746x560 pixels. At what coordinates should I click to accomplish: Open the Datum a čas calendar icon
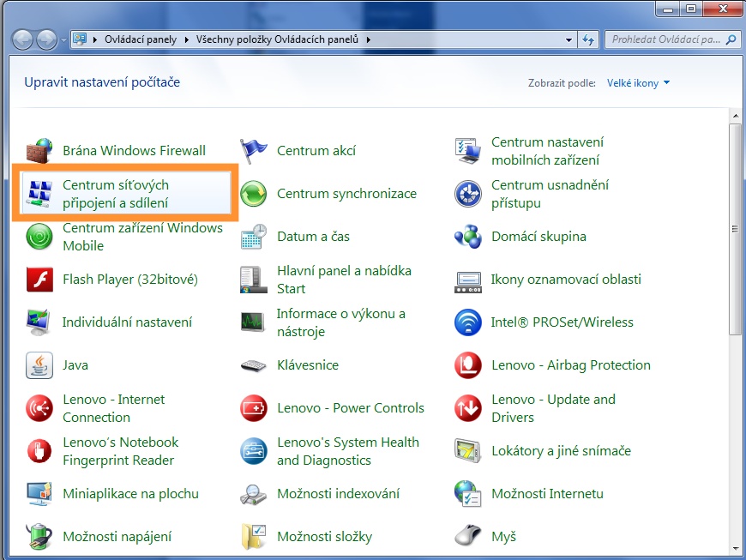click(254, 237)
